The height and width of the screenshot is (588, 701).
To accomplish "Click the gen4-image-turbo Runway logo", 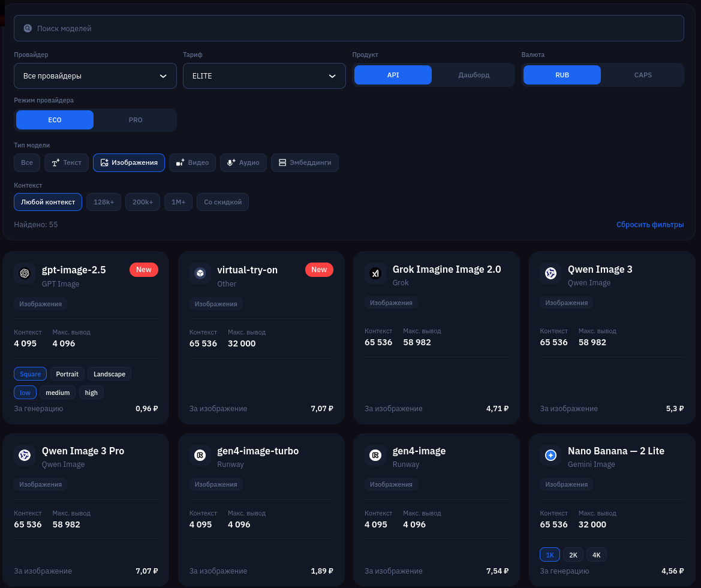I will coord(200,455).
